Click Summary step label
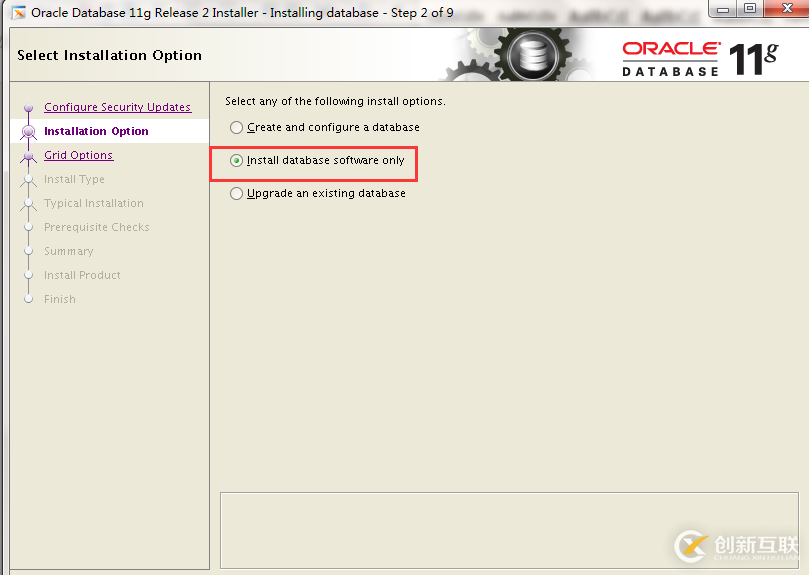Viewport: 809px width, 575px height. [69, 251]
